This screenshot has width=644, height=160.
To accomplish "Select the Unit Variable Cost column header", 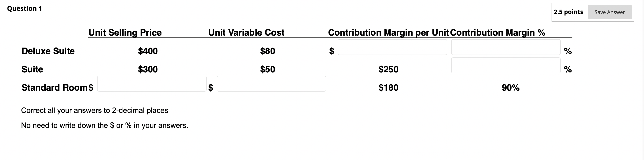I will tap(246, 32).
